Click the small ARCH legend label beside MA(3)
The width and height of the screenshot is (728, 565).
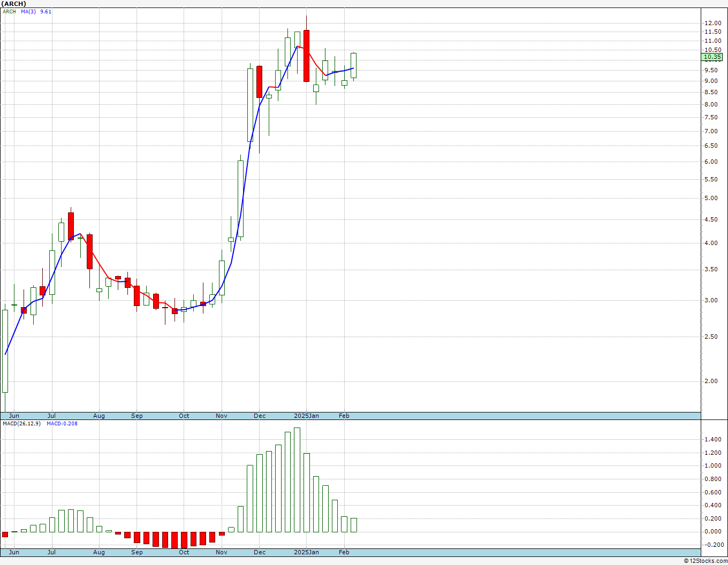point(9,11)
